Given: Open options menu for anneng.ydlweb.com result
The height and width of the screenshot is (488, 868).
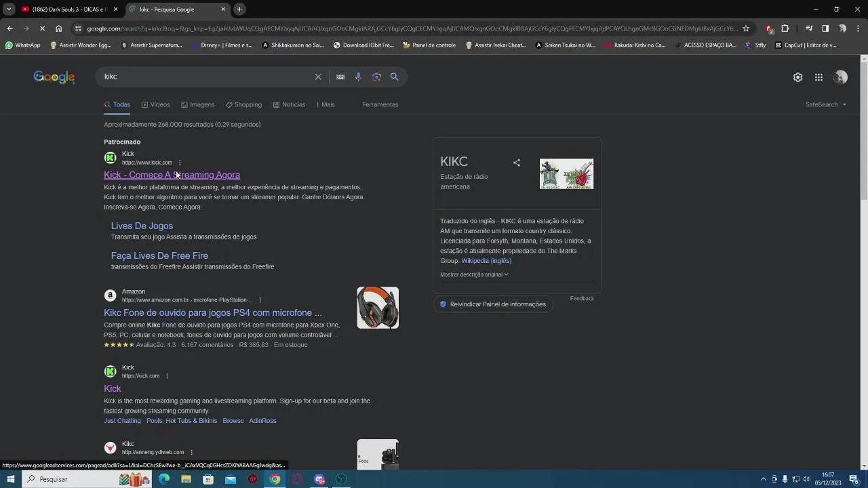Looking at the screenshot, I should [x=191, y=452].
